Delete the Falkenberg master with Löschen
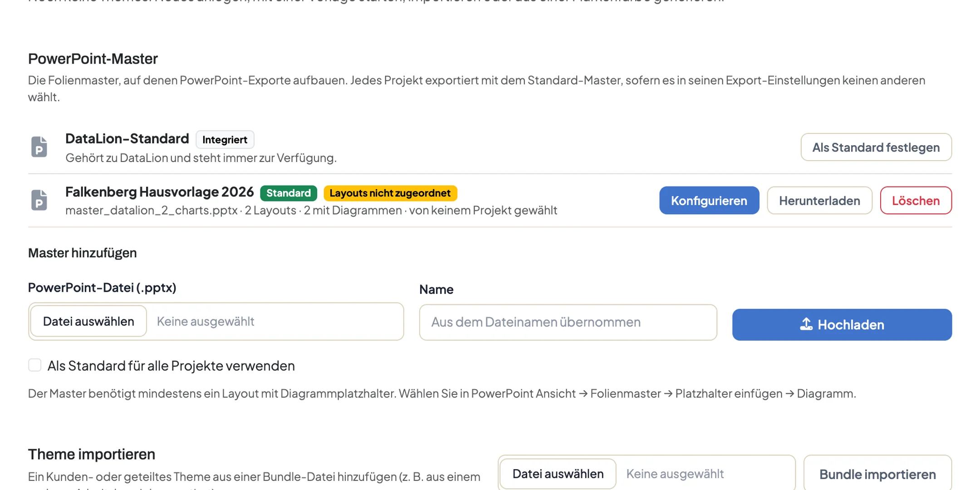Viewport: 980px width, 490px height. (916, 200)
